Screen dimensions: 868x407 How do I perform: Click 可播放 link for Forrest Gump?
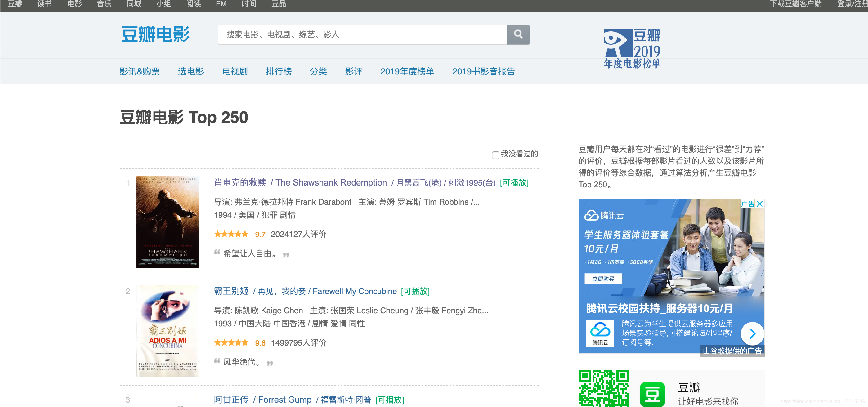pos(390,400)
